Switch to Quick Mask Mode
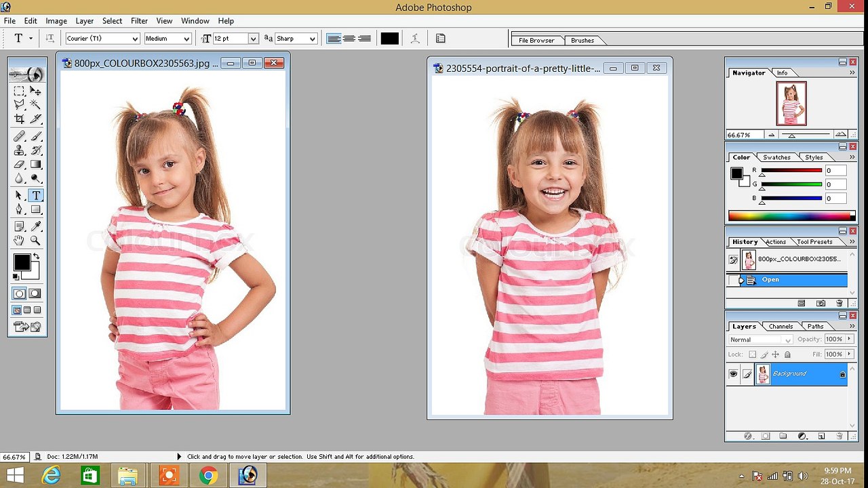The height and width of the screenshot is (488, 868). click(35, 293)
